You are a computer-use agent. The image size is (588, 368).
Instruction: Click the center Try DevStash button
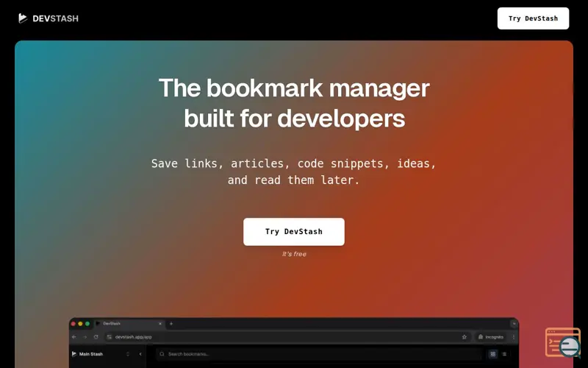pos(293,232)
